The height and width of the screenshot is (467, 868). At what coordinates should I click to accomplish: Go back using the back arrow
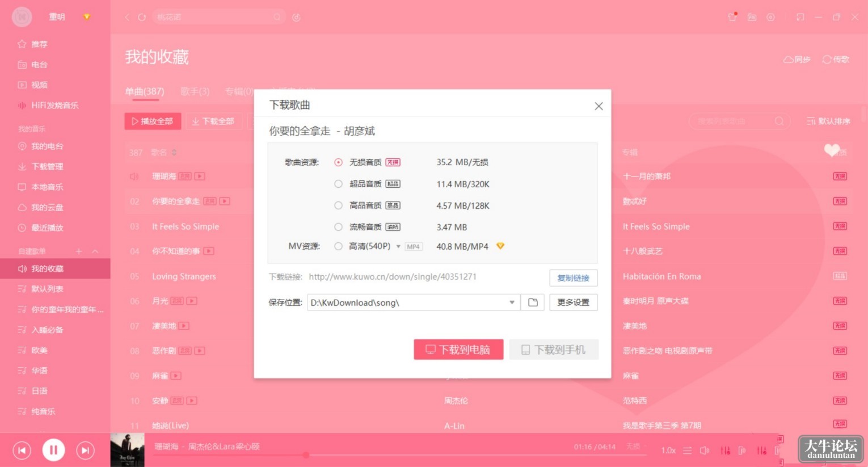[127, 18]
